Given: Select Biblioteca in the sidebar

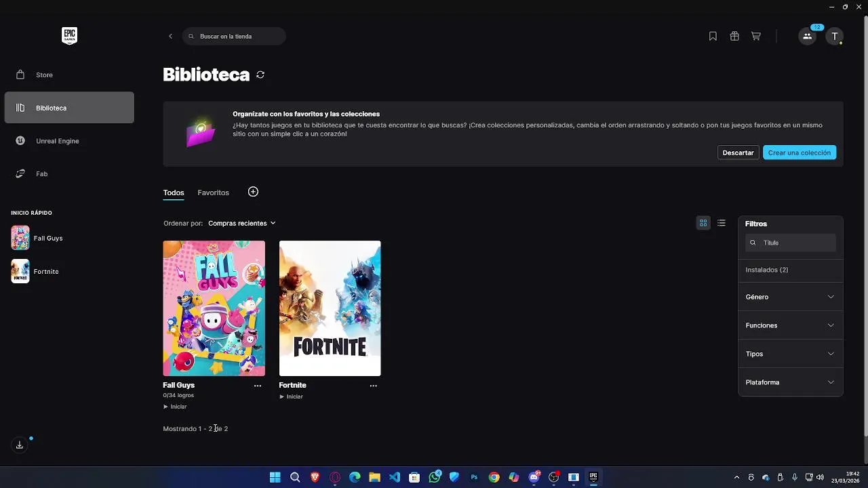Looking at the screenshot, I should pos(69,108).
